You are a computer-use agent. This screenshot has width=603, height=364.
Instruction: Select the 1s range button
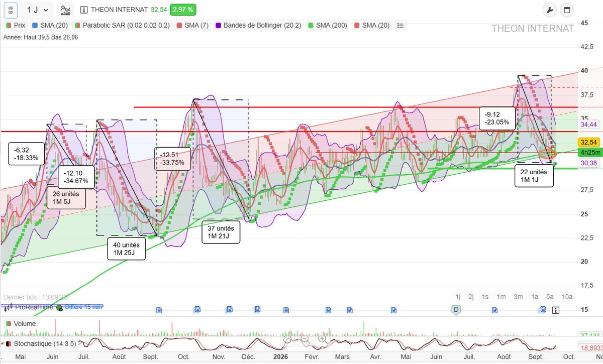[485, 297]
